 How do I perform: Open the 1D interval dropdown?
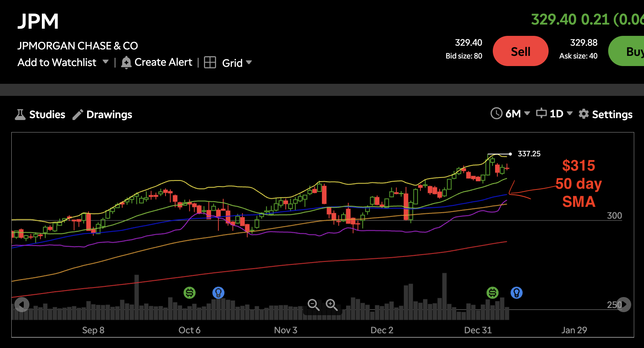pos(561,114)
